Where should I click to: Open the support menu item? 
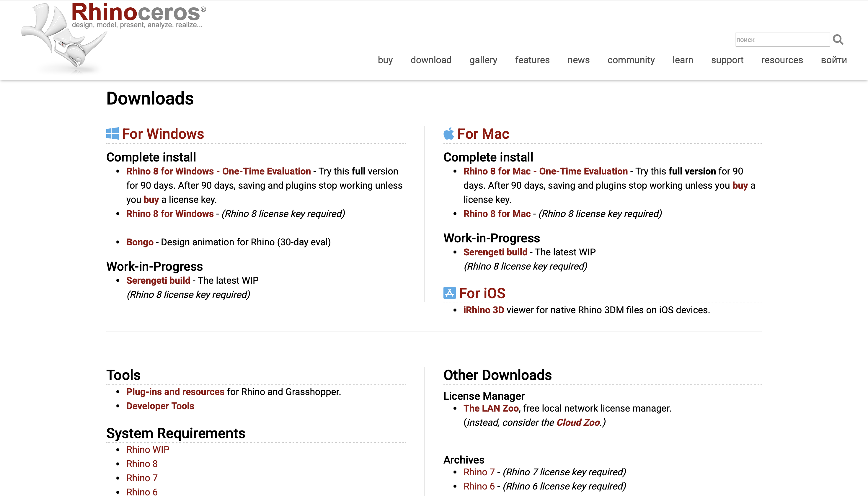tap(727, 60)
